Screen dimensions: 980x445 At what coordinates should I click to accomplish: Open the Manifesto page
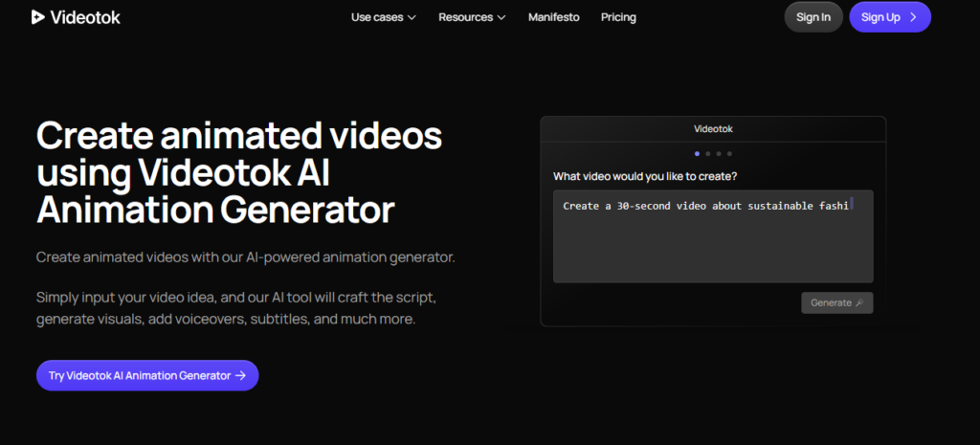554,17
